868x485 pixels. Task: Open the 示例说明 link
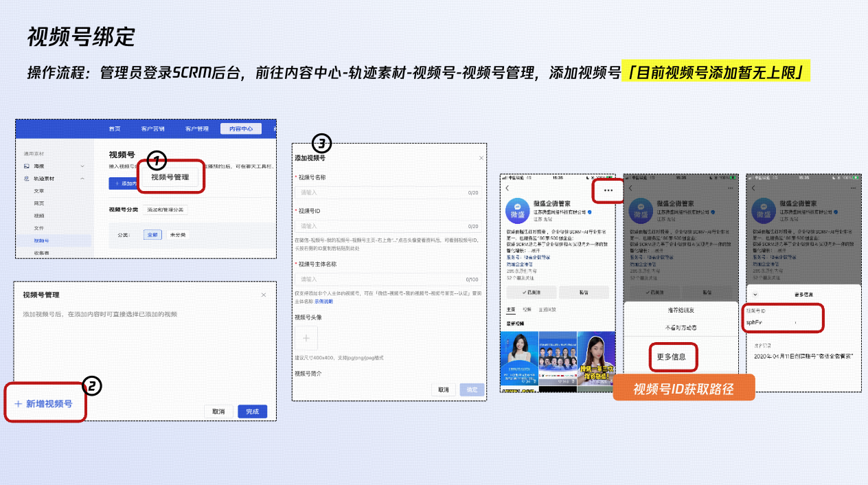point(323,301)
